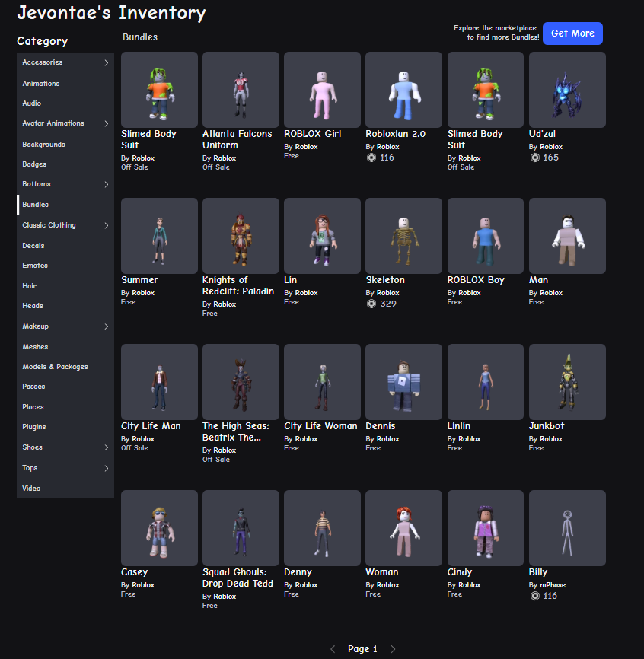
Task: Go to the next page arrow
Action: 393,649
